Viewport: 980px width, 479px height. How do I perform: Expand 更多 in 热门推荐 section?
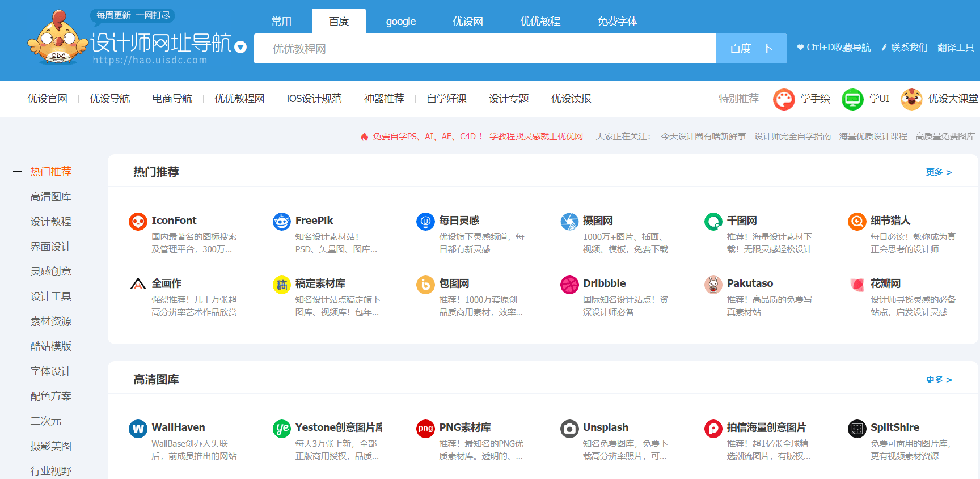(x=939, y=172)
